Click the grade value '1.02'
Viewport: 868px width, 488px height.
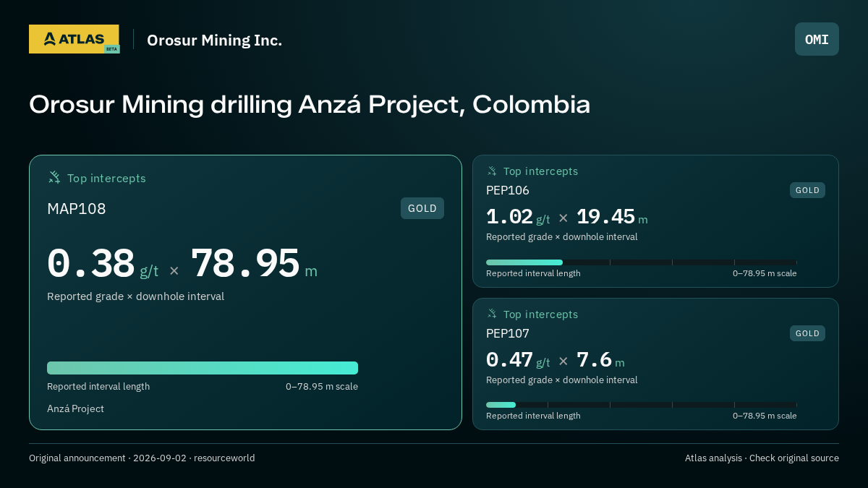[x=509, y=217]
